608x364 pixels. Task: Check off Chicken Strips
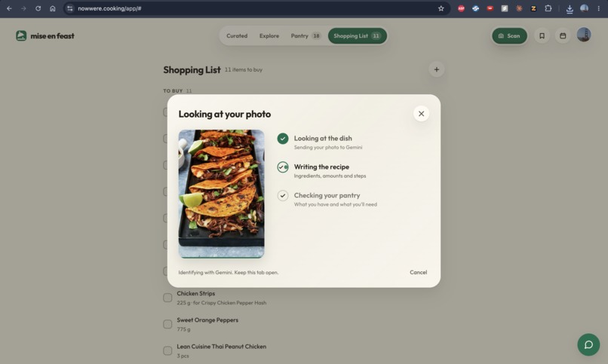point(167,298)
